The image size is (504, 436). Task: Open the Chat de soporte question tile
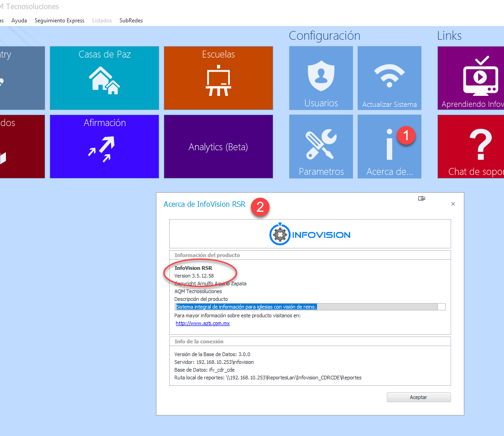[x=471, y=147]
